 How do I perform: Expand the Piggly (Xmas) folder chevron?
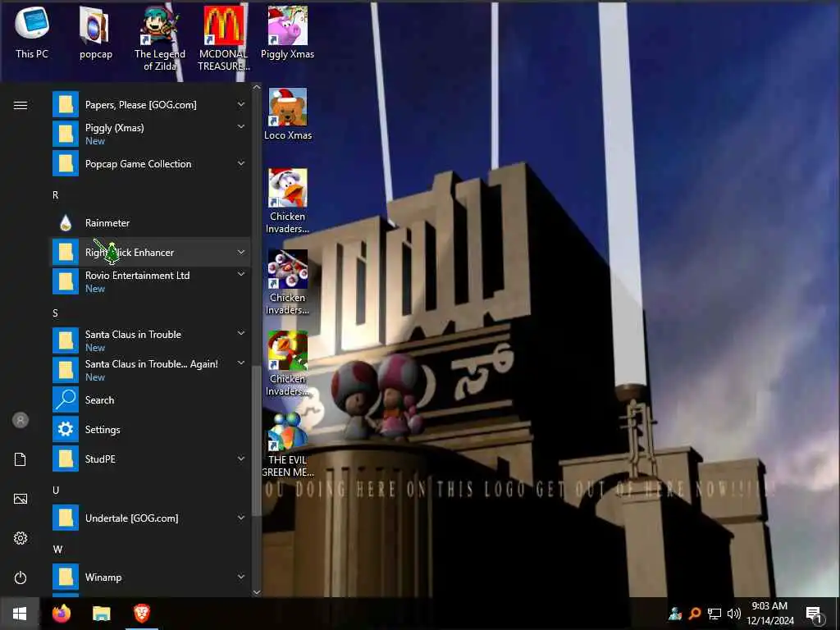coord(241,127)
